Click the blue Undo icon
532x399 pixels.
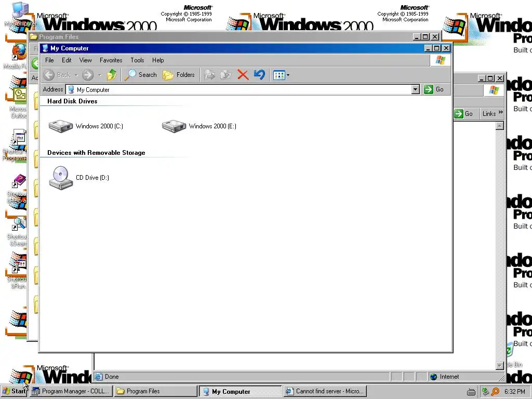[260, 75]
